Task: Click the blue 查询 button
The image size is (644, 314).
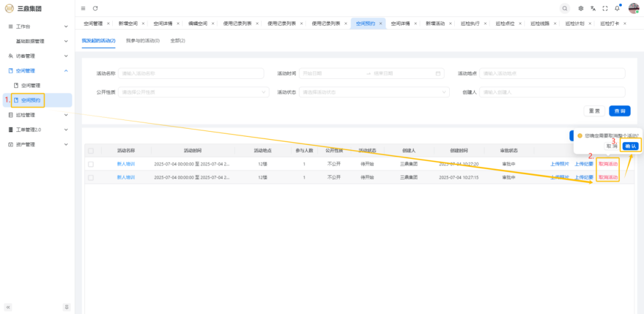Action: coord(619,111)
